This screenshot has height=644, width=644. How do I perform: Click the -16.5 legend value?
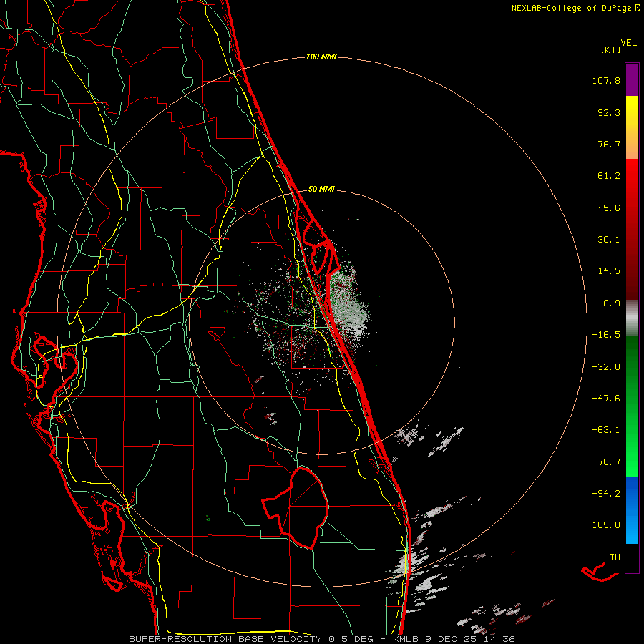tap(606, 335)
